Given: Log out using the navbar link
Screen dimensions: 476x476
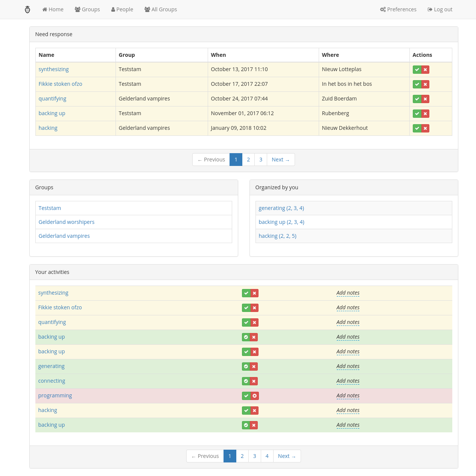Looking at the screenshot, I should (440, 9).
